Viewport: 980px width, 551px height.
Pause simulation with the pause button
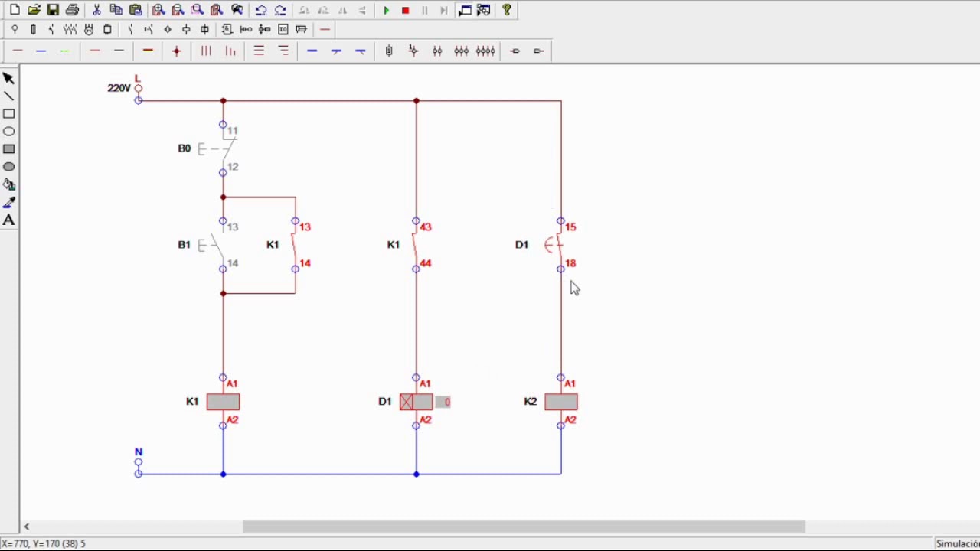424,10
